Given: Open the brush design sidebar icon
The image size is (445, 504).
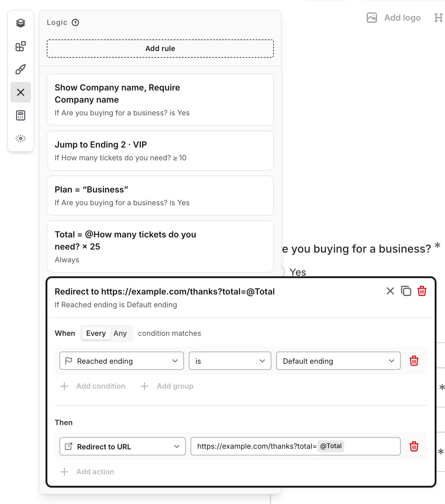Looking at the screenshot, I should coord(21,69).
